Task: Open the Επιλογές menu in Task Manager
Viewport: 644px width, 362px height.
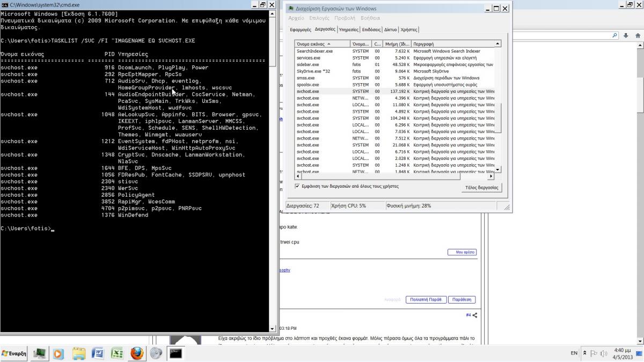Action: point(319,18)
